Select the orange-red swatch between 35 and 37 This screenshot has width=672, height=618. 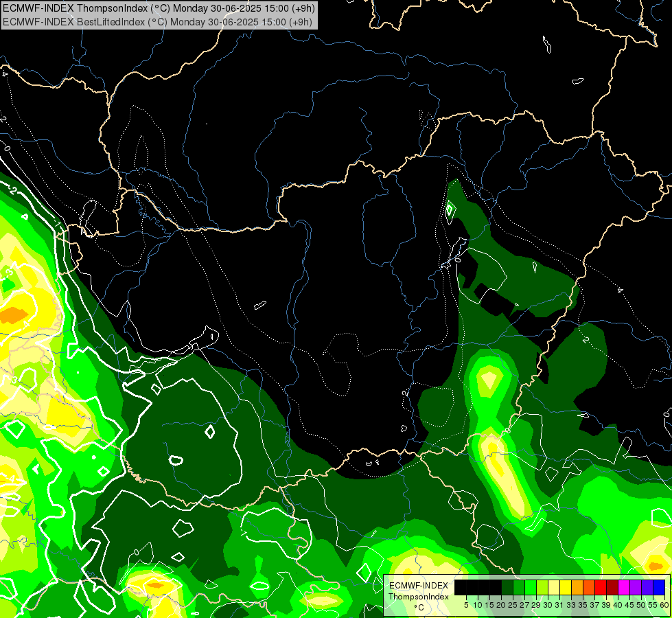point(589,587)
